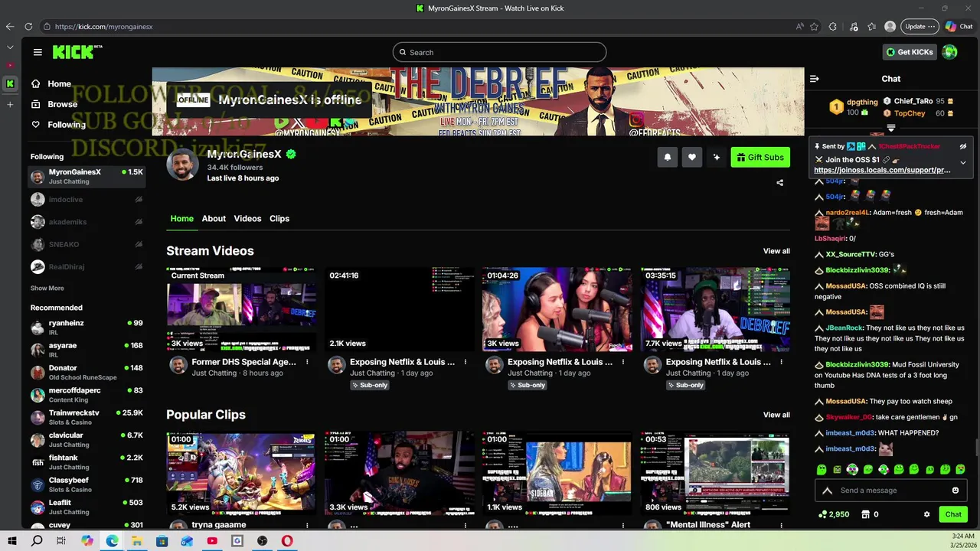Open the Opera taskbar icon
Screen dimensions: 980x551
coord(287,541)
